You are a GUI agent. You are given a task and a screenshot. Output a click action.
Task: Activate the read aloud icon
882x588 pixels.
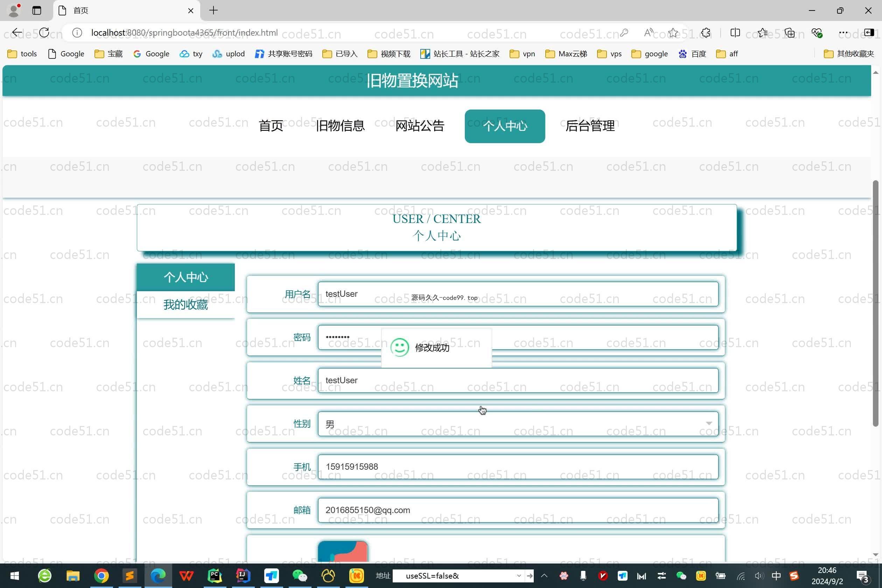click(648, 33)
